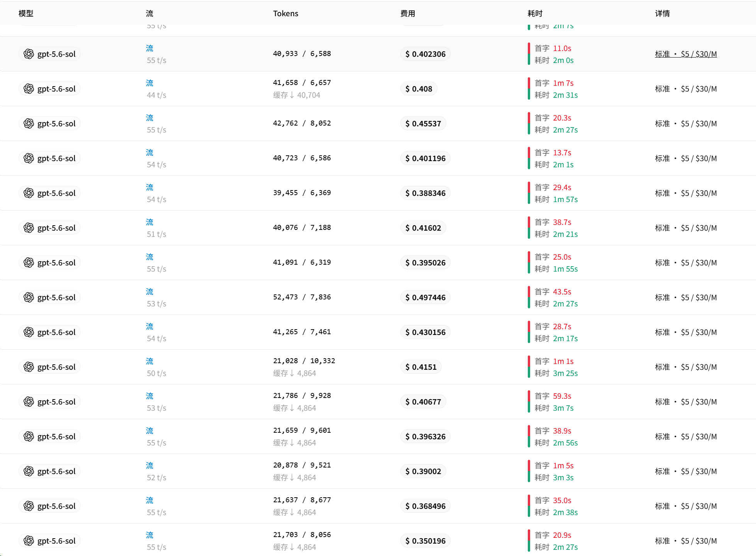Click the 流 column header
The width and height of the screenshot is (756, 556).
click(x=149, y=14)
